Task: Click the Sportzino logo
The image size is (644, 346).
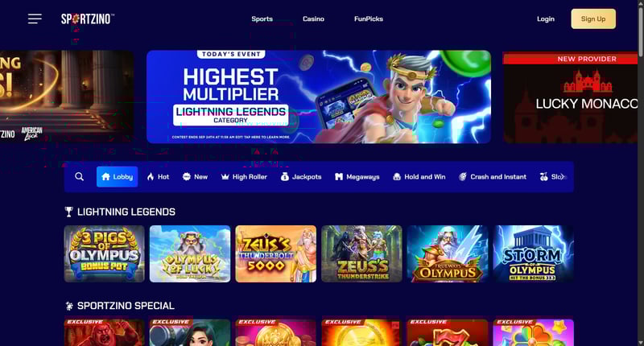Action: [88, 19]
